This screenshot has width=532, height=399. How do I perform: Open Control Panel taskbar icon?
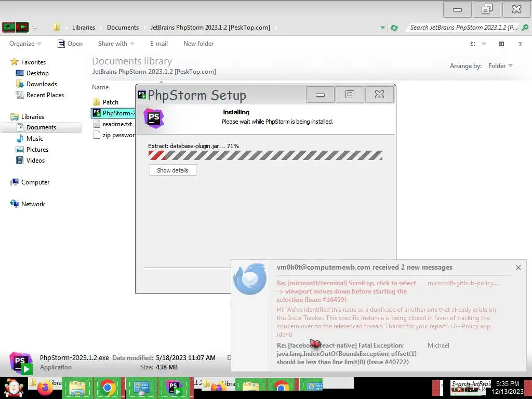click(141, 388)
